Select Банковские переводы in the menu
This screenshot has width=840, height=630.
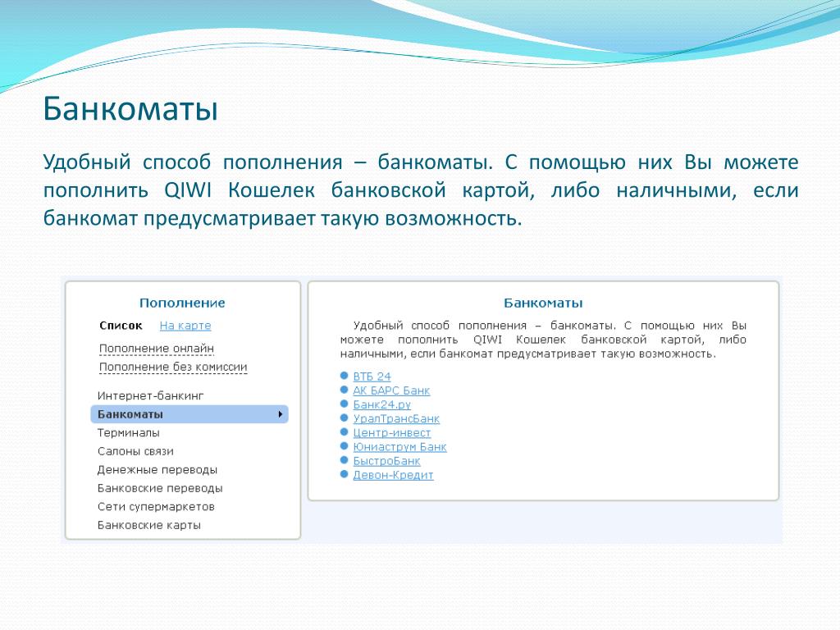click(160, 488)
